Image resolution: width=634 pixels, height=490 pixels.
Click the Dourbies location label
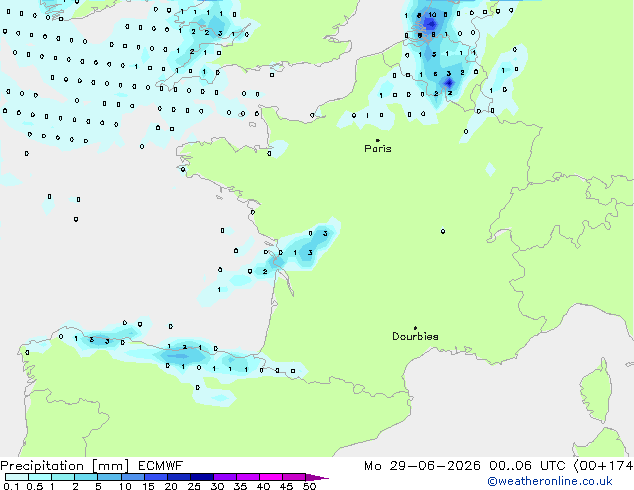coord(415,336)
